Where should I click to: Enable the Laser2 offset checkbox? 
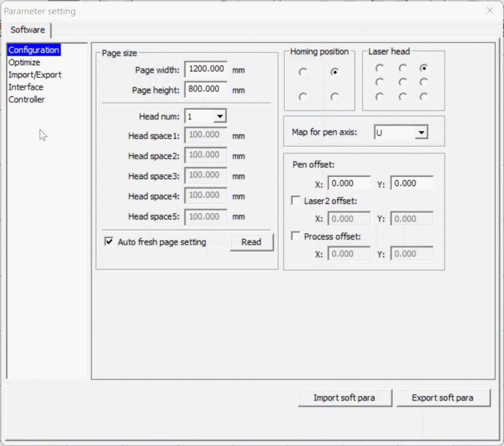(296, 201)
